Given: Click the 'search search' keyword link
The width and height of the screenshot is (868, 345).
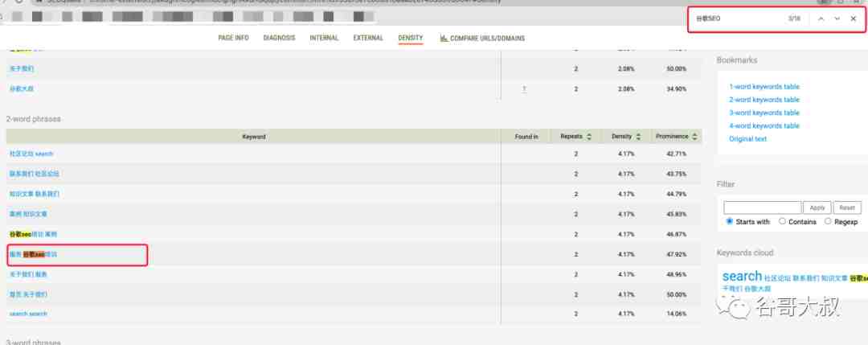Looking at the screenshot, I should click(28, 314).
